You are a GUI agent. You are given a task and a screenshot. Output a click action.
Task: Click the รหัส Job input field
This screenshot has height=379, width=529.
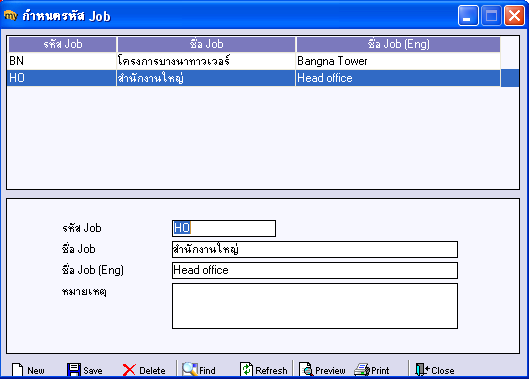click(x=224, y=228)
